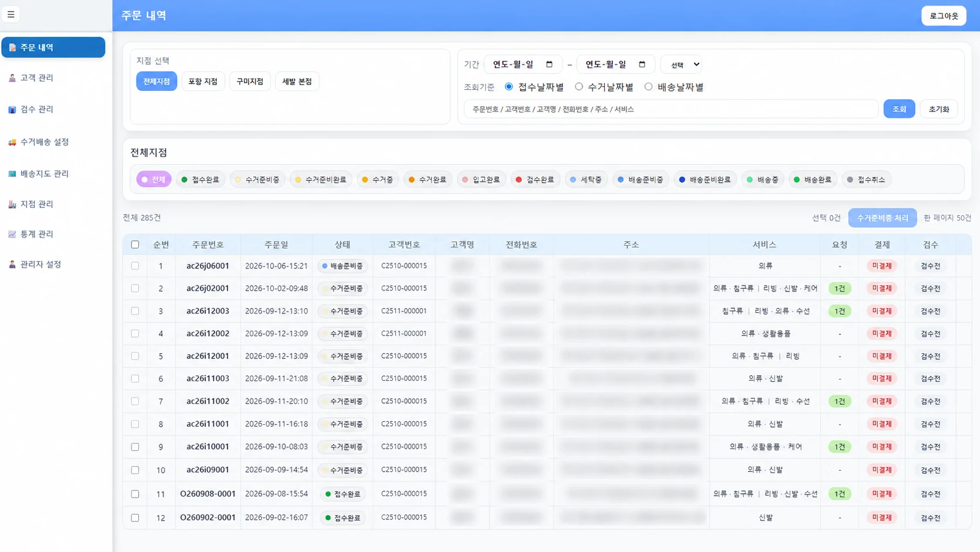Select the 접수날짜별 radio button
This screenshot has height=552, width=980.
(509, 87)
